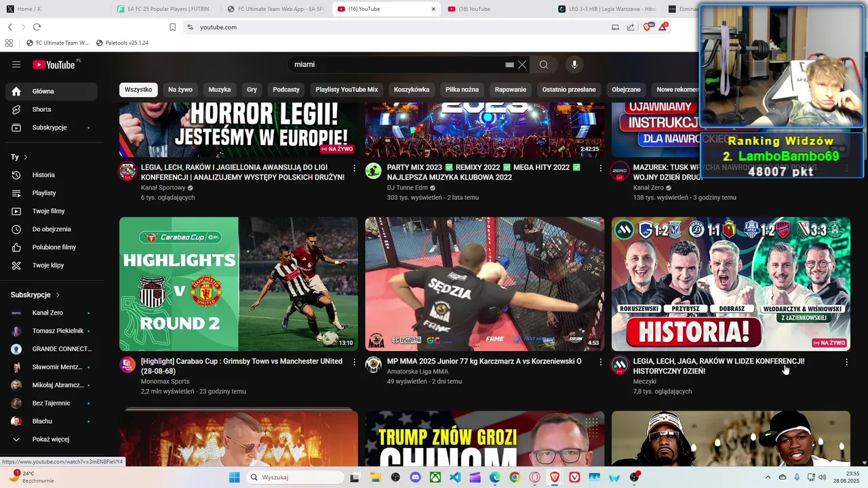Open Sławomir Mentzen subscription channel
This screenshot has height=488, width=868.
tap(53, 367)
